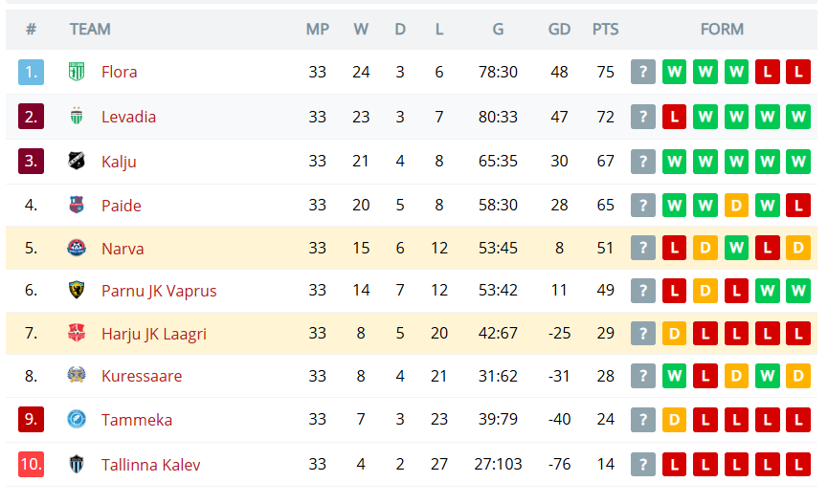The height and width of the screenshot is (504, 828).
Task: Open the Flora team link
Action: tap(120, 72)
